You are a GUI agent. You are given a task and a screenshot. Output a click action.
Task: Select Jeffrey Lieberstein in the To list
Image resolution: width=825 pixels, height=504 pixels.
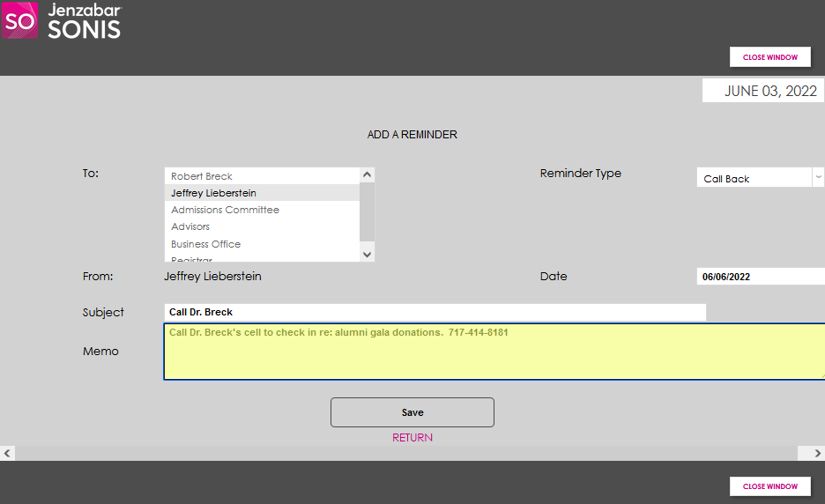point(262,193)
